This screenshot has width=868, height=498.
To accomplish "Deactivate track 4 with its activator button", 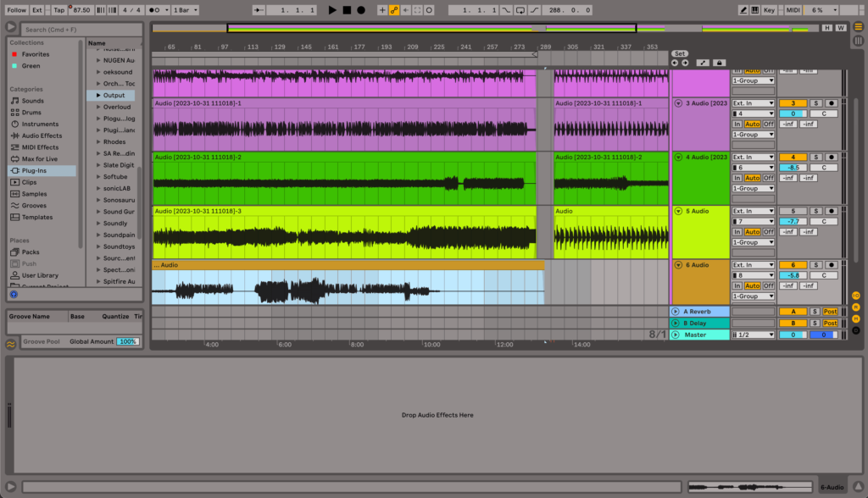I will click(x=793, y=157).
